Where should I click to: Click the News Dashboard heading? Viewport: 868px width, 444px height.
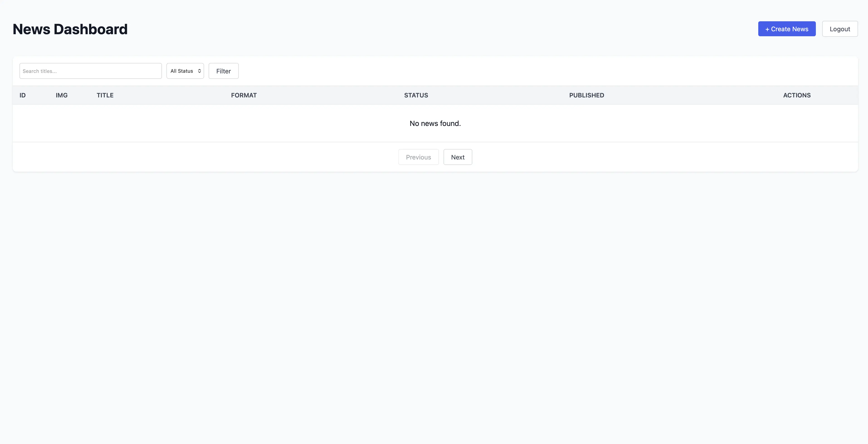(x=70, y=29)
